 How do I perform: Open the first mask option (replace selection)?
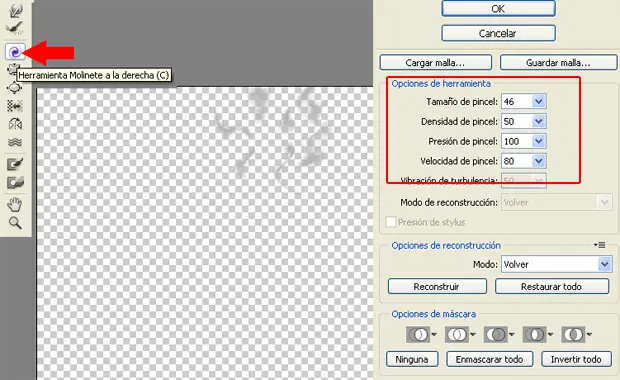click(422, 335)
